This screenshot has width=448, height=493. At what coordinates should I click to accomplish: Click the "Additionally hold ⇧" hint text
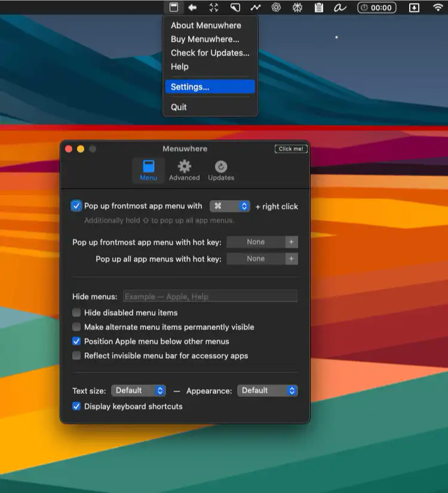[x=159, y=220]
